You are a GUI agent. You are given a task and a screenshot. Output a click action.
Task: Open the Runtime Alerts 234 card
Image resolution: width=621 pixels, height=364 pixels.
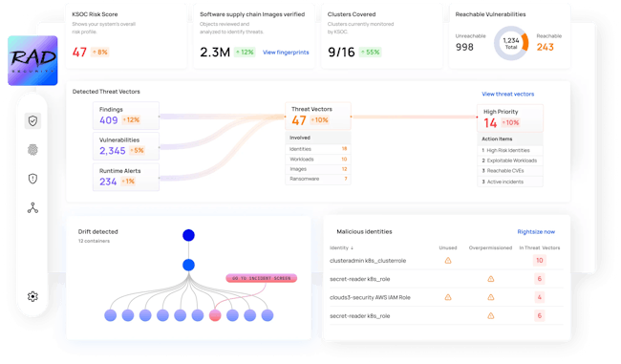[x=126, y=177]
